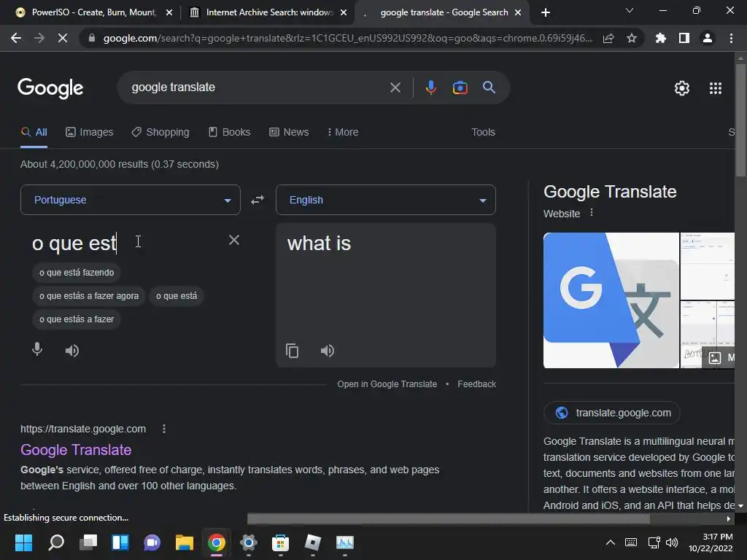Open Google quick settings gear

682,88
